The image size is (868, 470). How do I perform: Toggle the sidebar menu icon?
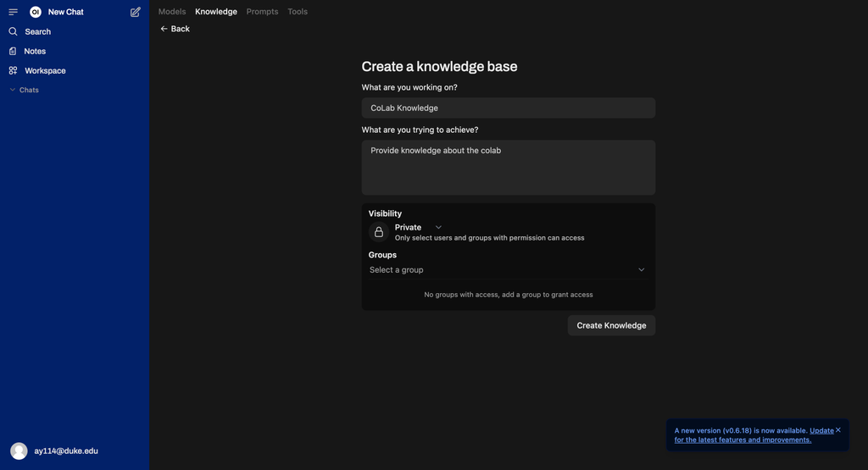[13, 12]
